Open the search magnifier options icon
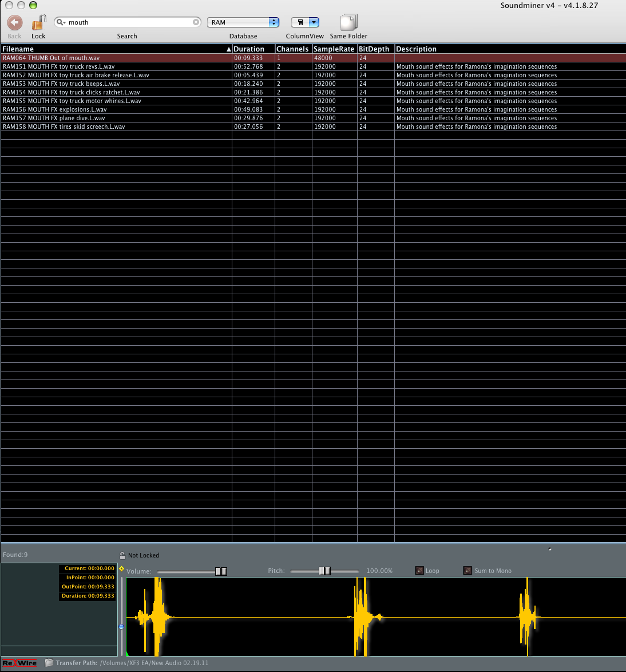The height and width of the screenshot is (672, 626). (x=61, y=22)
